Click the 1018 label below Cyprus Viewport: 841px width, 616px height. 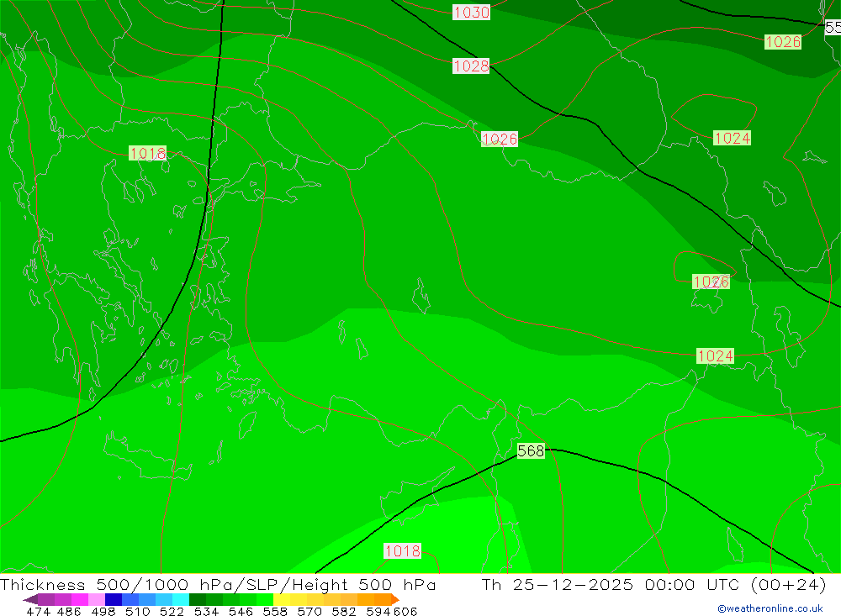click(402, 550)
